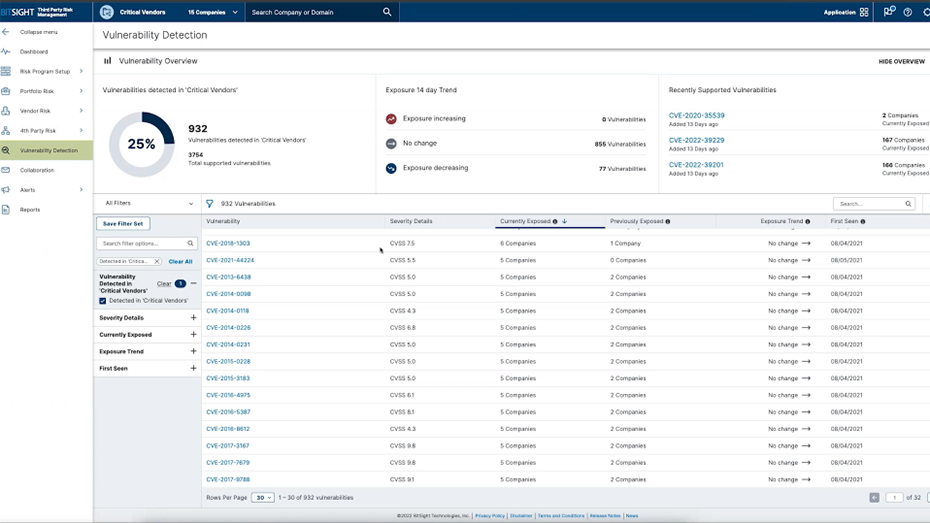930x523 pixels.
Task: Open the All Filters dropdown
Action: (x=148, y=204)
